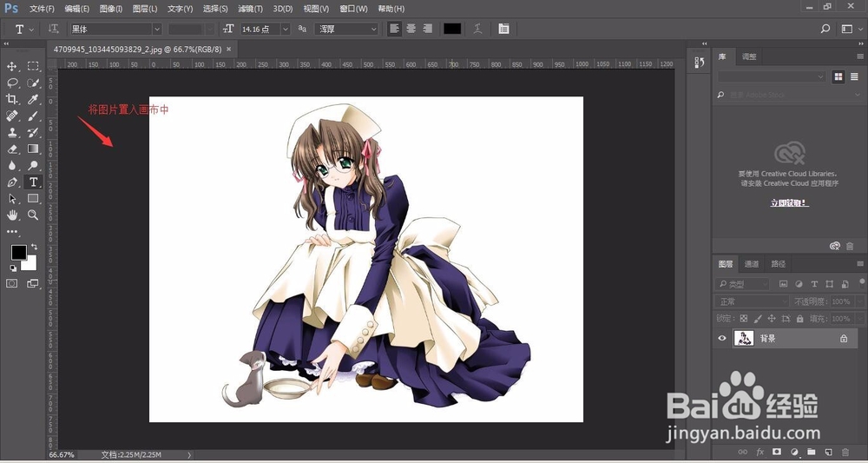Select the Eraser tool
Image resolution: width=868 pixels, height=463 pixels.
pos(11,149)
